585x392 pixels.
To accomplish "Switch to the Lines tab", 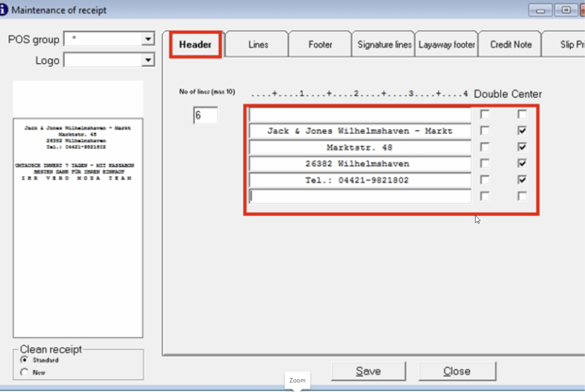I will [x=256, y=43].
